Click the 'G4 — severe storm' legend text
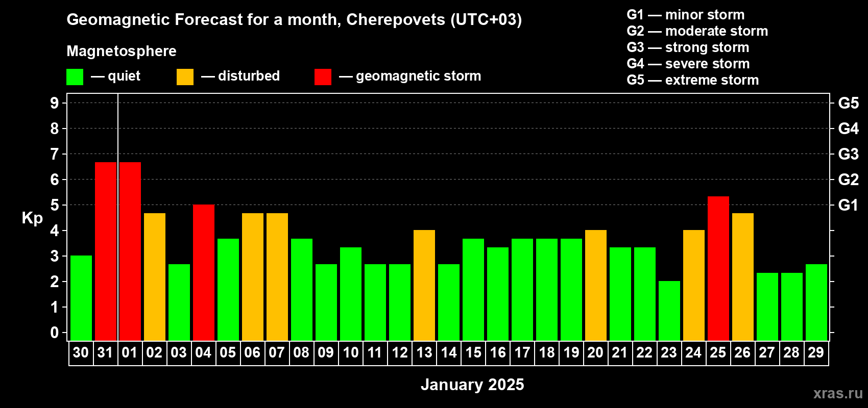This screenshot has height=408, width=868. (688, 64)
